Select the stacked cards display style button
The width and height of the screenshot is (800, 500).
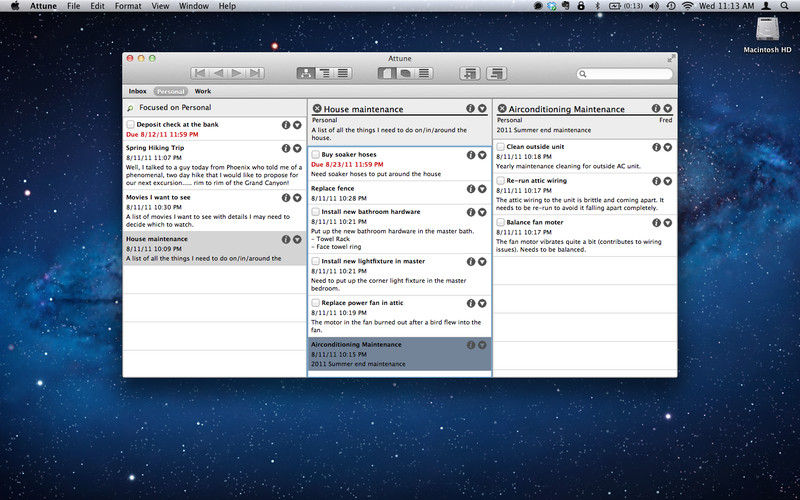(405, 73)
